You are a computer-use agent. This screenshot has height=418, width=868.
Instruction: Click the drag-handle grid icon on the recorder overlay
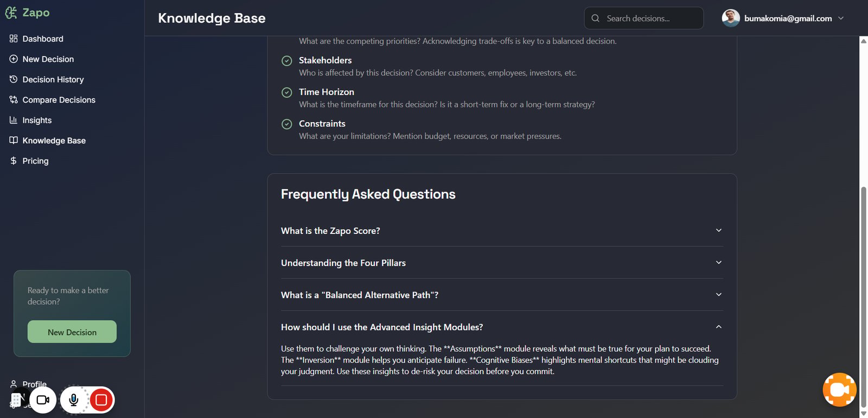(16, 400)
